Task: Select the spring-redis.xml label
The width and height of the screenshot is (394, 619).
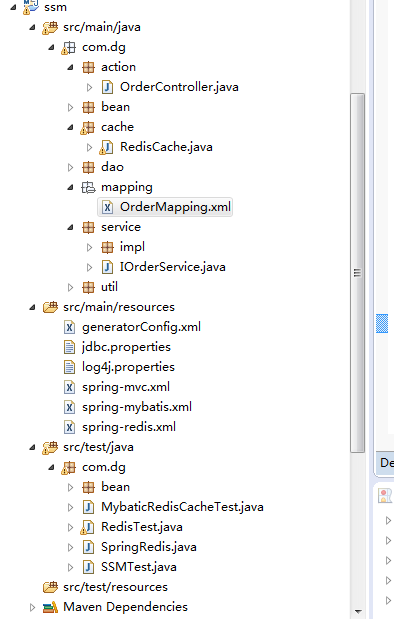Action: point(129,427)
